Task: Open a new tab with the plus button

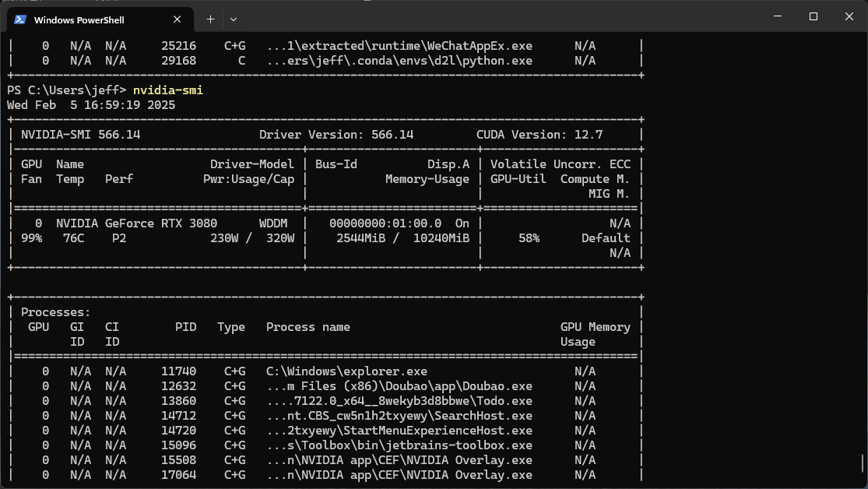Action: [x=210, y=19]
